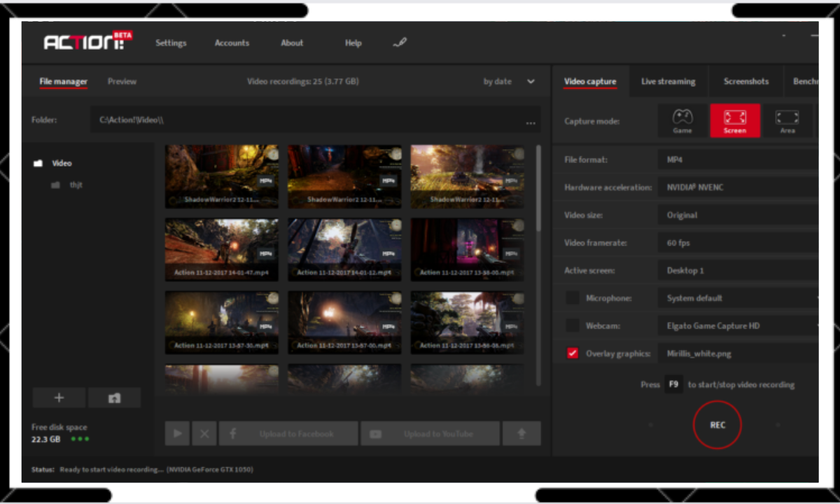The width and height of the screenshot is (840, 504).
Task: Open the File format MP4 dropdown
Action: click(738, 160)
